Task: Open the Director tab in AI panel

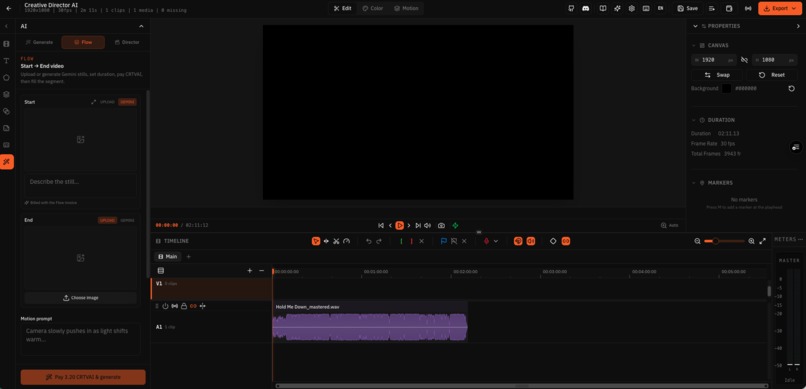Action: coord(127,42)
